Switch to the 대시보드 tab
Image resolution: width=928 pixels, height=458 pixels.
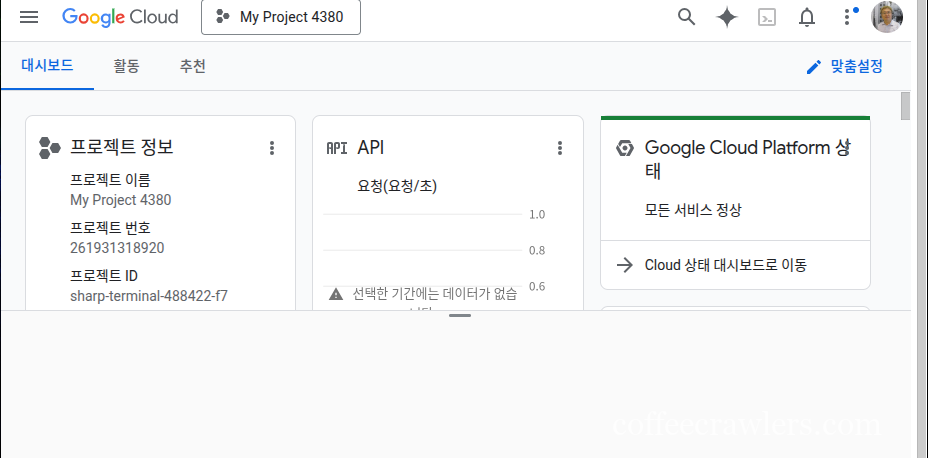[47, 66]
